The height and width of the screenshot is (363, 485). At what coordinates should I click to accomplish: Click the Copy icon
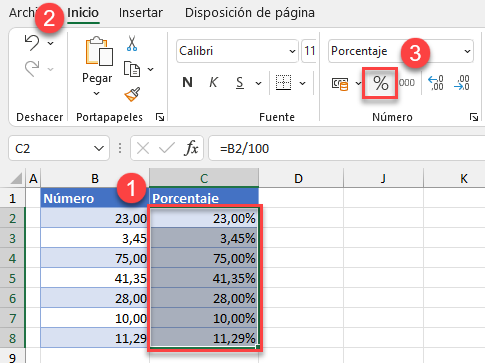[132, 69]
